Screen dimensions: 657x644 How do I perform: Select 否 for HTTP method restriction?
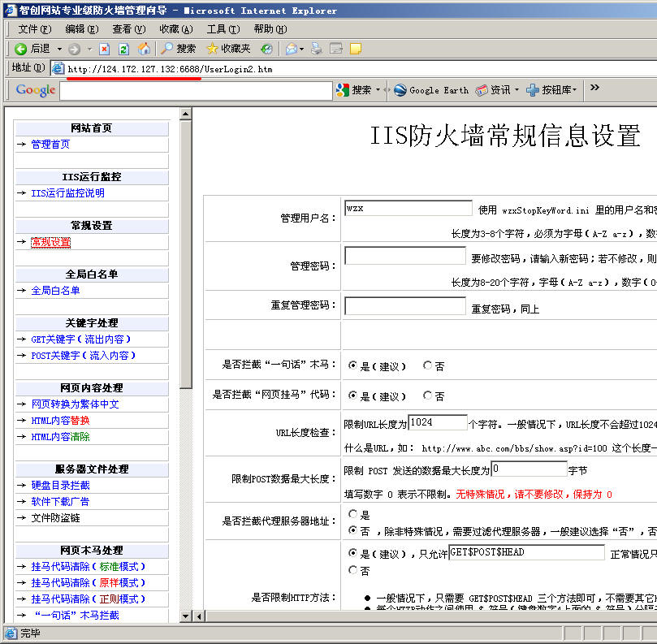pos(352,570)
